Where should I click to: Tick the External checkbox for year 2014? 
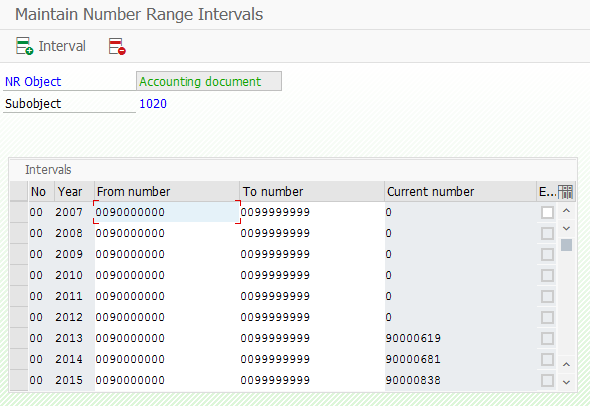(x=547, y=359)
